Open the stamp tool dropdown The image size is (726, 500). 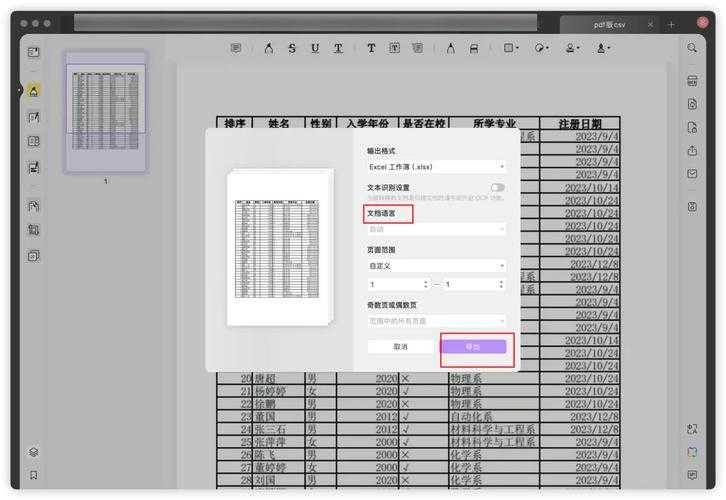point(572,48)
